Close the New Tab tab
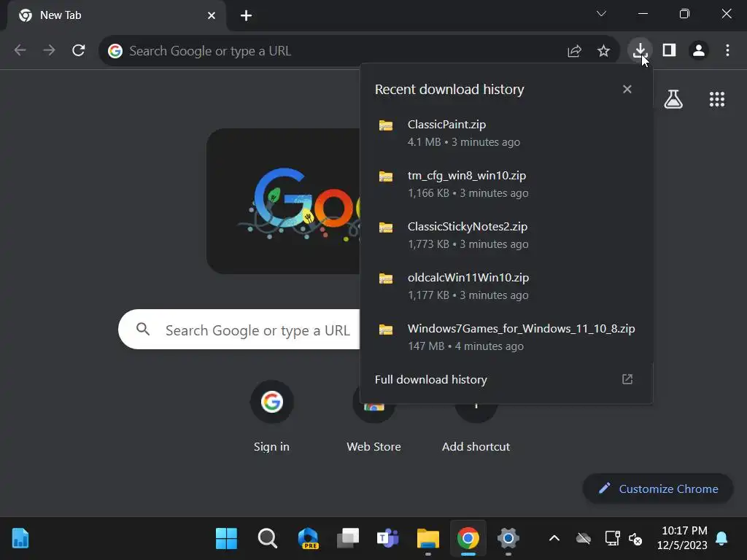The image size is (747, 560). (212, 16)
